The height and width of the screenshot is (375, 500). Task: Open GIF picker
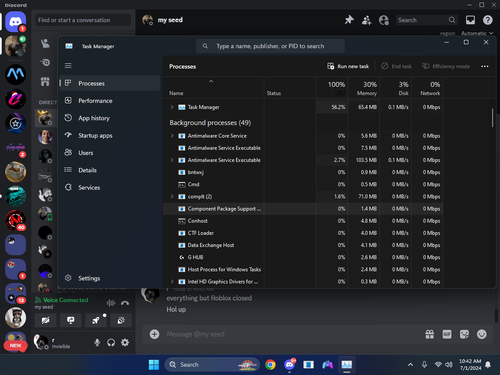pos(447,334)
